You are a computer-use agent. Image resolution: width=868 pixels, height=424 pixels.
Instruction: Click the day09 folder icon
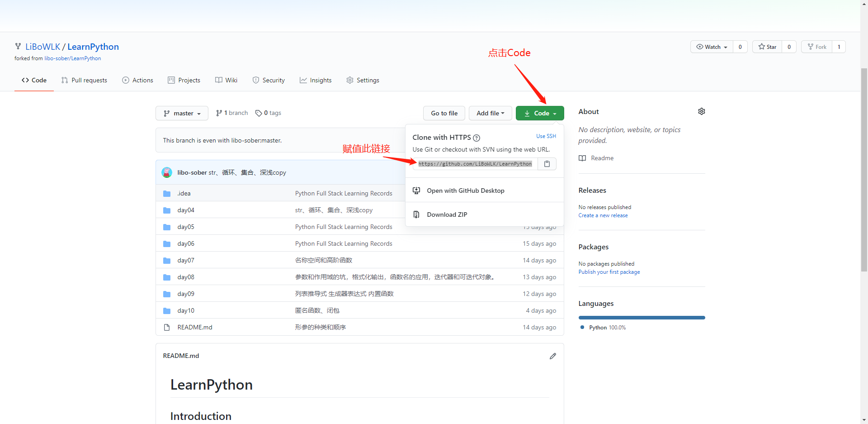[167, 294]
